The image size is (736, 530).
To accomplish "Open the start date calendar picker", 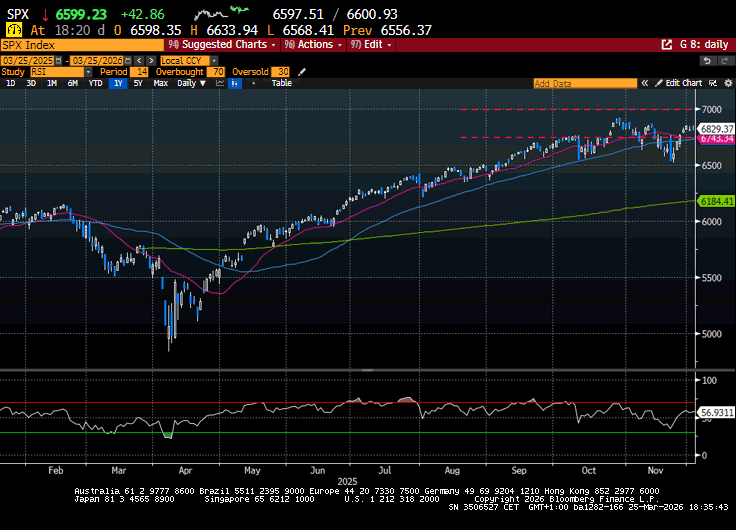I will pyautogui.click(x=58, y=60).
